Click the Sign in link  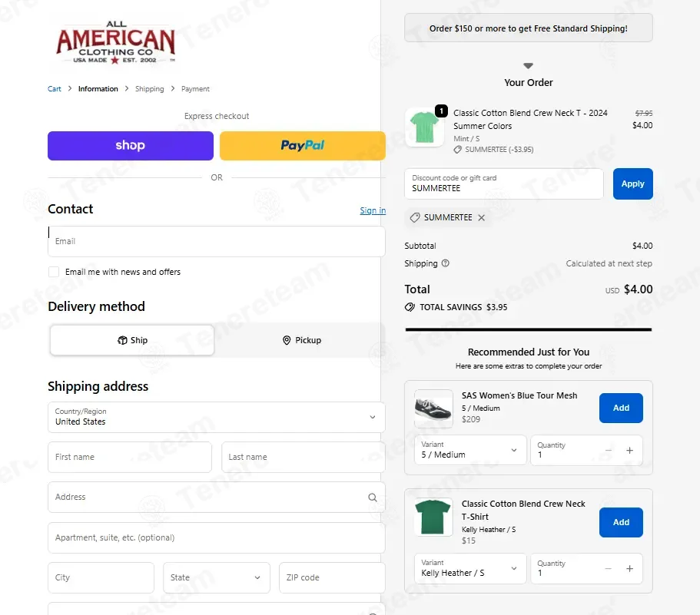tap(373, 210)
